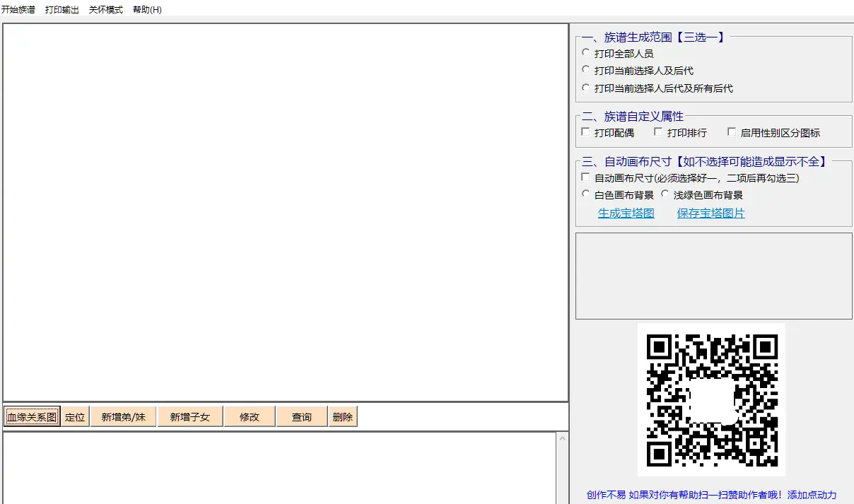The height and width of the screenshot is (504, 854).
Task: Click the 删除 button
Action: (x=343, y=417)
